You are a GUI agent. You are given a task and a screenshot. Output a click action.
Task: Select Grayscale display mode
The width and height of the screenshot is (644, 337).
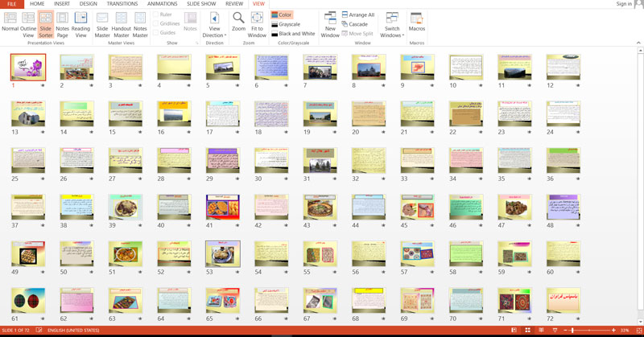(x=286, y=24)
